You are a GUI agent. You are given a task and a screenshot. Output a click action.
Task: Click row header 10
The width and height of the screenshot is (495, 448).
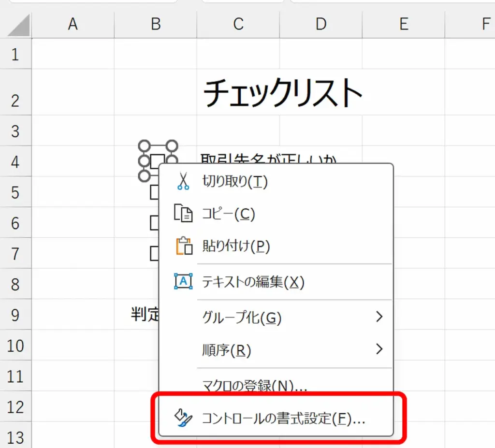point(16,346)
